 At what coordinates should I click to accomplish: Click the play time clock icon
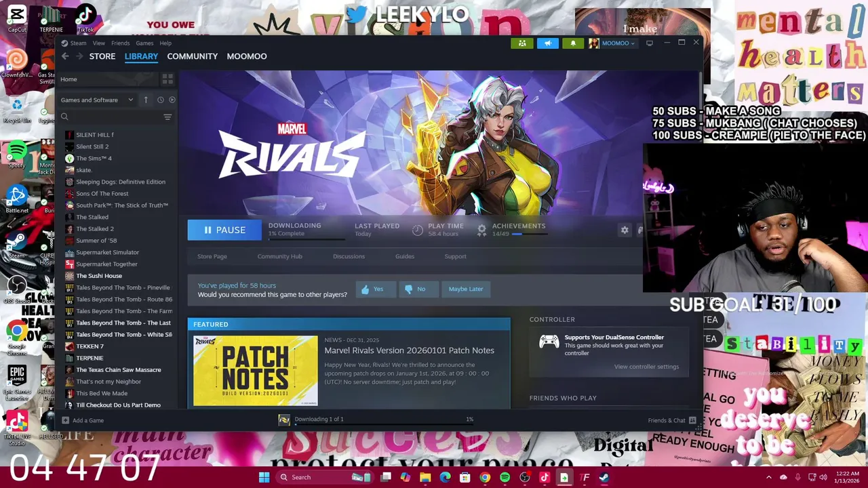pyautogui.click(x=418, y=230)
